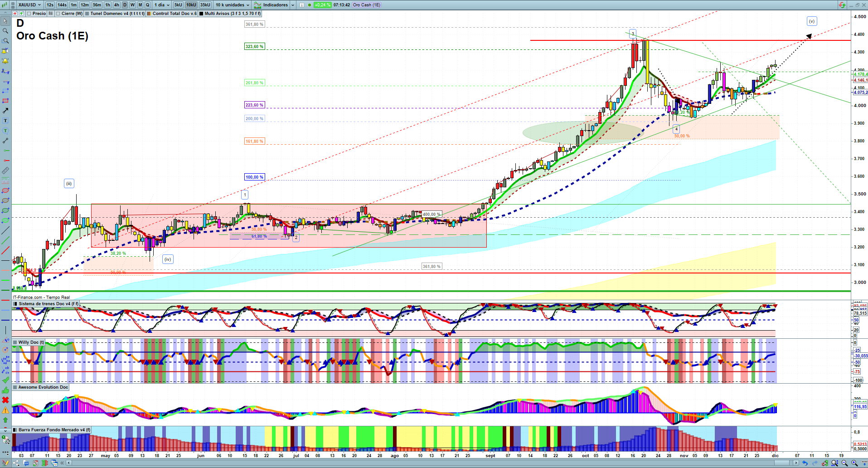The height and width of the screenshot is (468, 868).
Task: Click the zoom out magnifier at bottom right
Action: pyautogui.click(x=844, y=463)
